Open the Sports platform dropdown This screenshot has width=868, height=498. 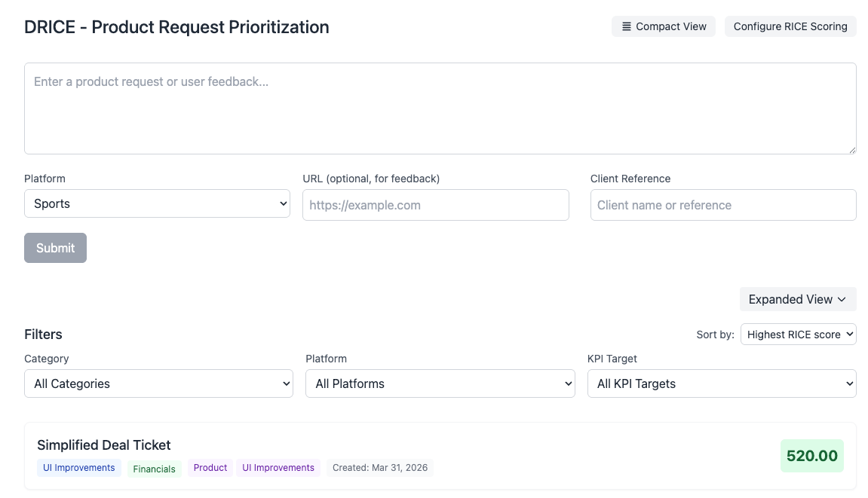tap(157, 203)
